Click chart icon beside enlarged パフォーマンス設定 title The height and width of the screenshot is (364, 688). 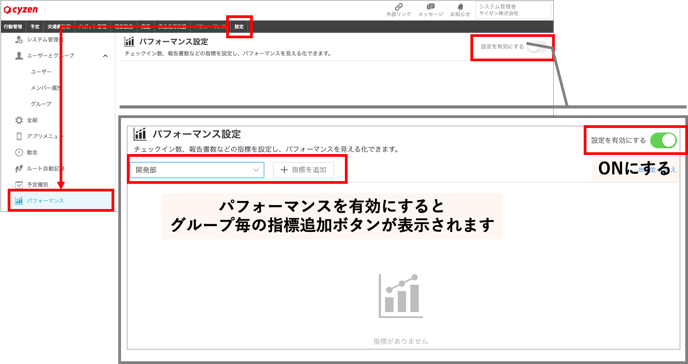[x=140, y=134]
